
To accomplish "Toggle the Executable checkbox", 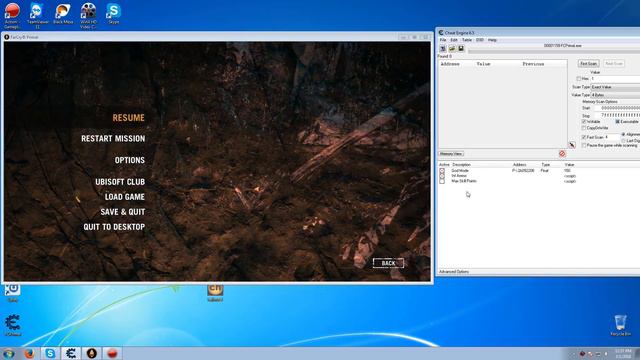I will 618,122.
